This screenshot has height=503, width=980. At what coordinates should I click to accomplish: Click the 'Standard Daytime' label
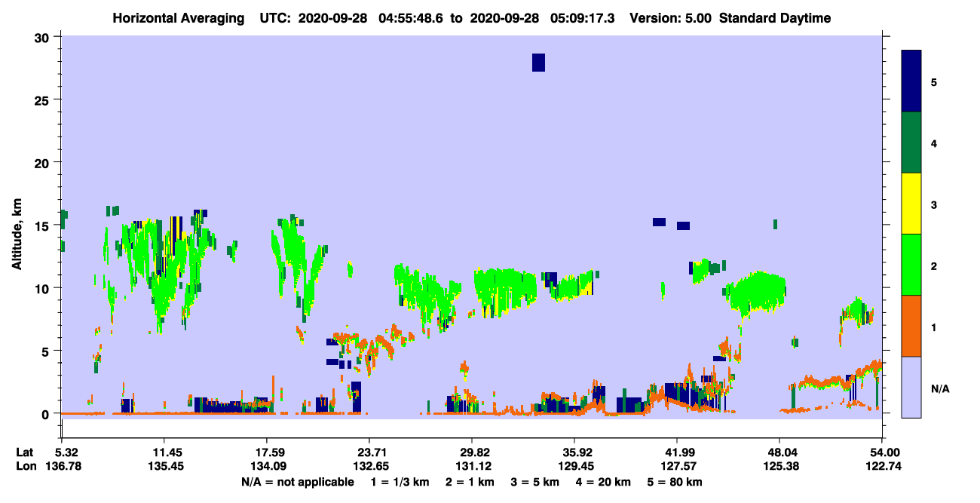[775, 18]
